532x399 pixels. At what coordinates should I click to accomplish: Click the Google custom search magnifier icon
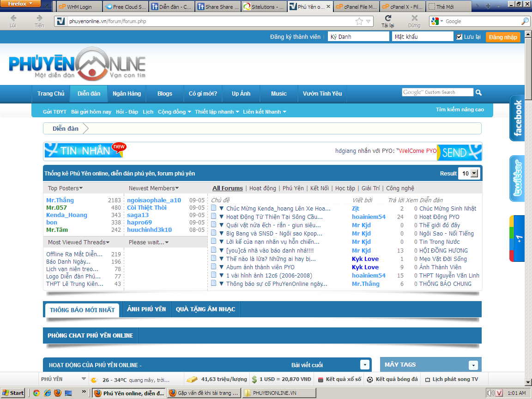[x=479, y=92]
